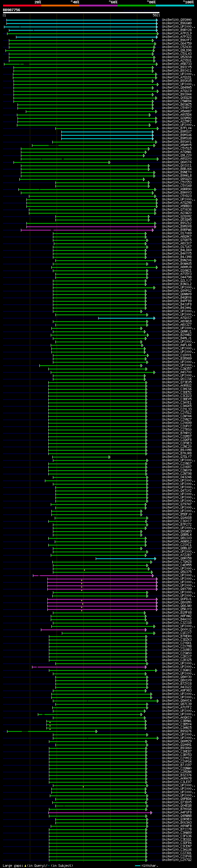The width and height of the screenshot is (197, 868).
Task: Select the UniRef100_A7P2L9 label
Action: pos(176,33)
